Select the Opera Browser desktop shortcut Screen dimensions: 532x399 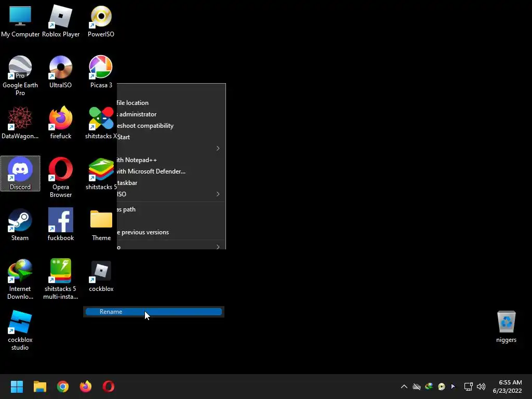tap(61, 178)
